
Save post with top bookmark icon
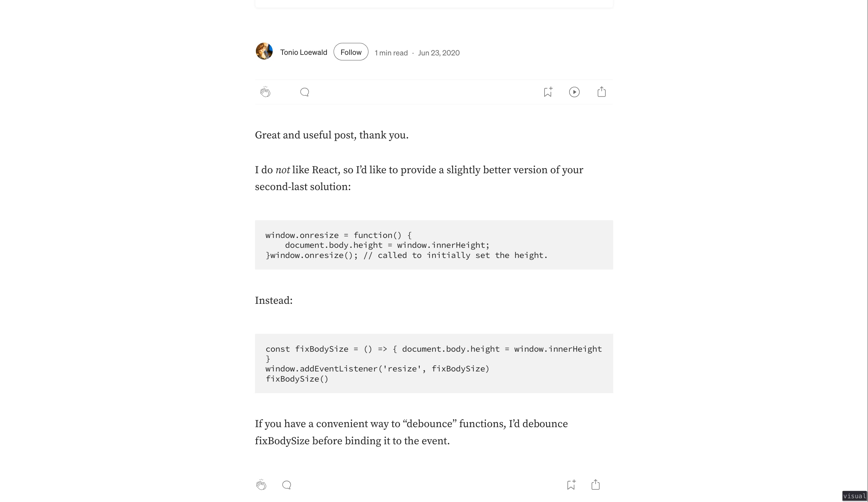click(x=548, y=92)
